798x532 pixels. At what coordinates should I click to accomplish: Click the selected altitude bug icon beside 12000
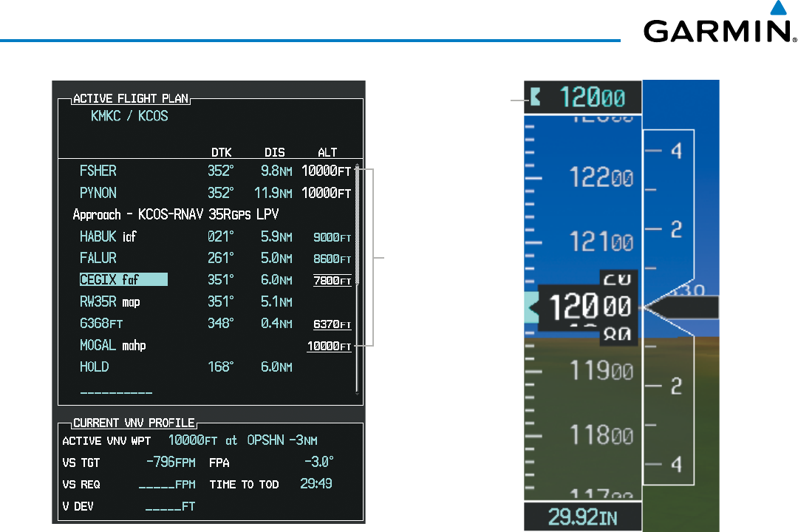[535, 97]
